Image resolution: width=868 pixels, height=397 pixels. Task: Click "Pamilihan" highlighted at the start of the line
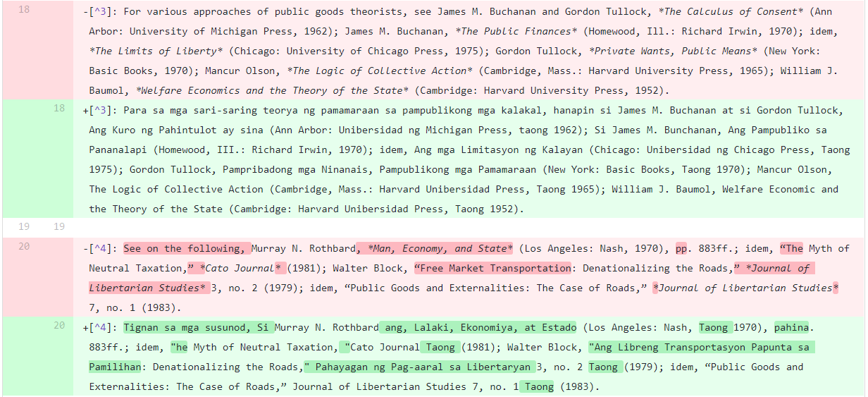pyautogui.click(x=115, y=367)
